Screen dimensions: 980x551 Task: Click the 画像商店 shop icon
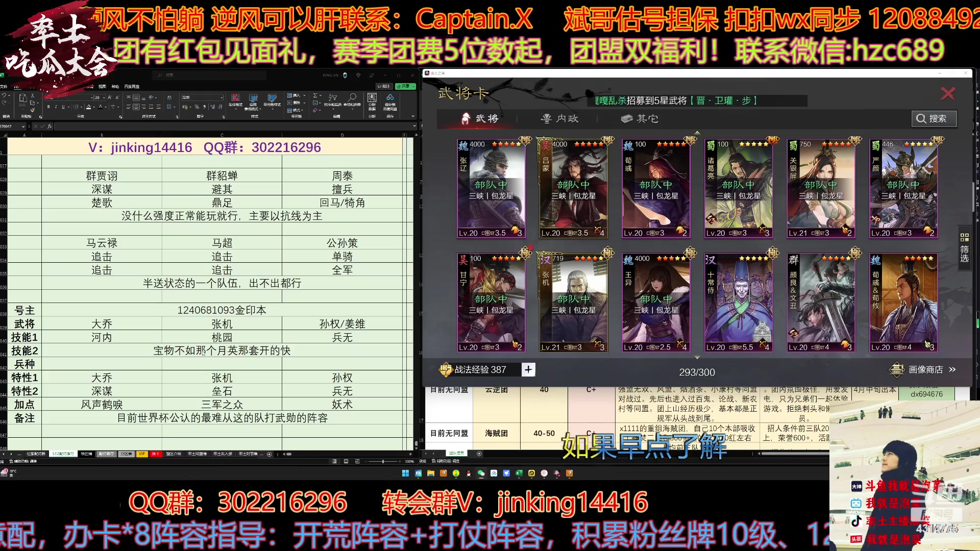(x=897, y=369)
